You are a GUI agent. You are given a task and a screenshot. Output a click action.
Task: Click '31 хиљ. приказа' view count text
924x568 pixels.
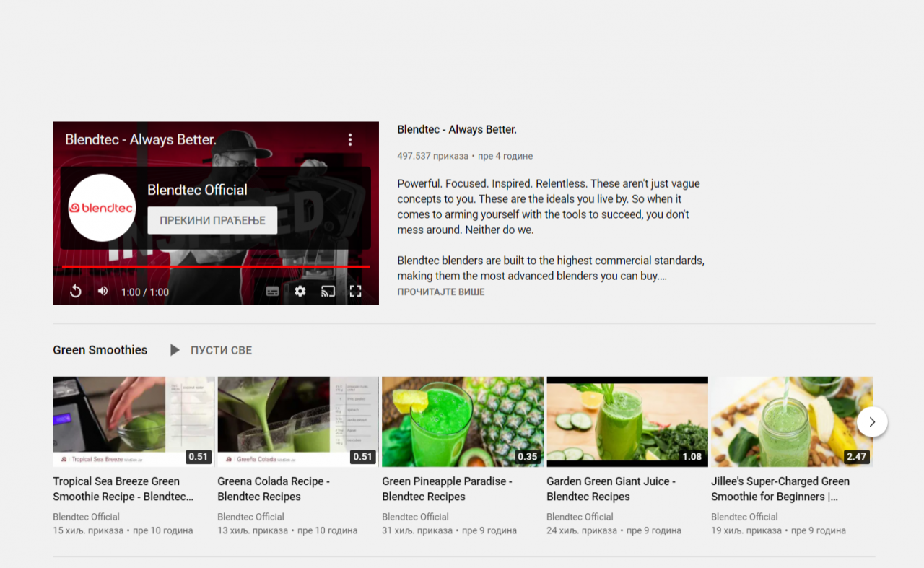point(417,530)
